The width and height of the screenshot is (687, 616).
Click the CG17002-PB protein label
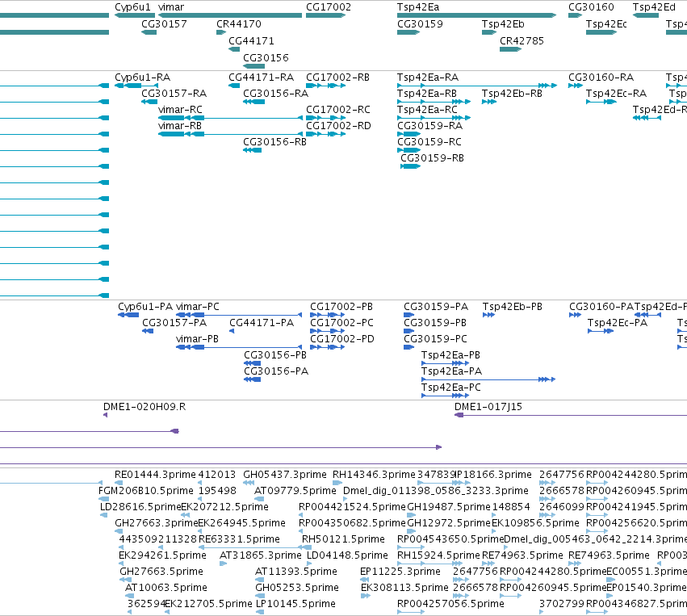pos(341,307)
